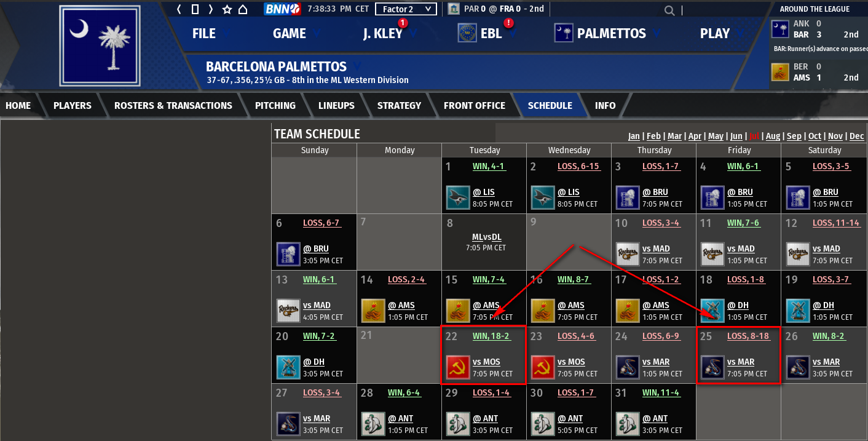
Task: Go to the home screen icon
Action: (x=243, y=9)
